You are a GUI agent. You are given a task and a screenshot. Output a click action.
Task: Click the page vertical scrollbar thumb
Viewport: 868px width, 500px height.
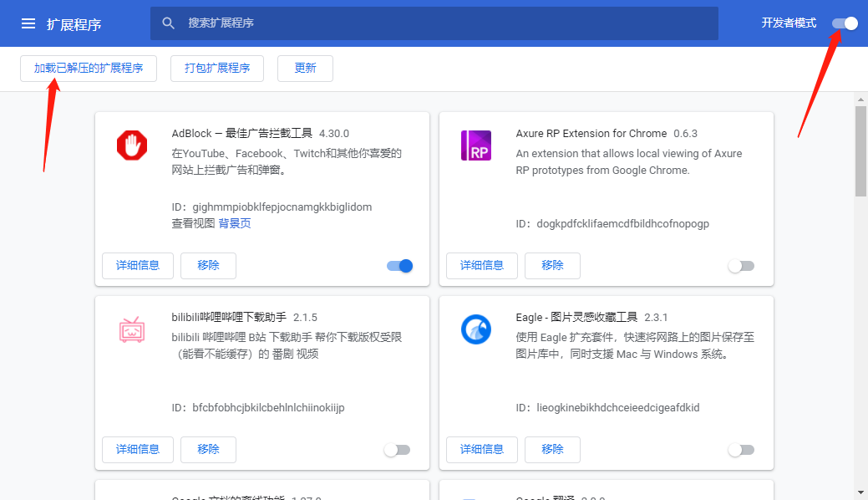[860, 151]
